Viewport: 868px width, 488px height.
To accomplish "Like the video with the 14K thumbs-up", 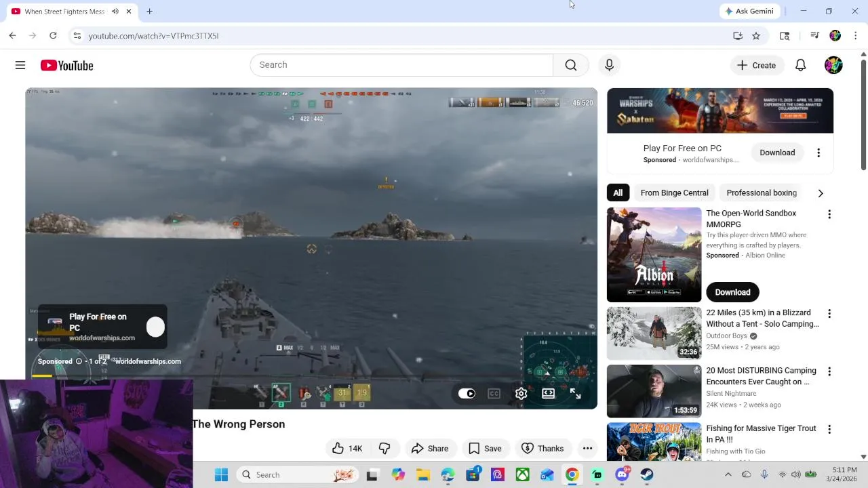I will 347,448.
